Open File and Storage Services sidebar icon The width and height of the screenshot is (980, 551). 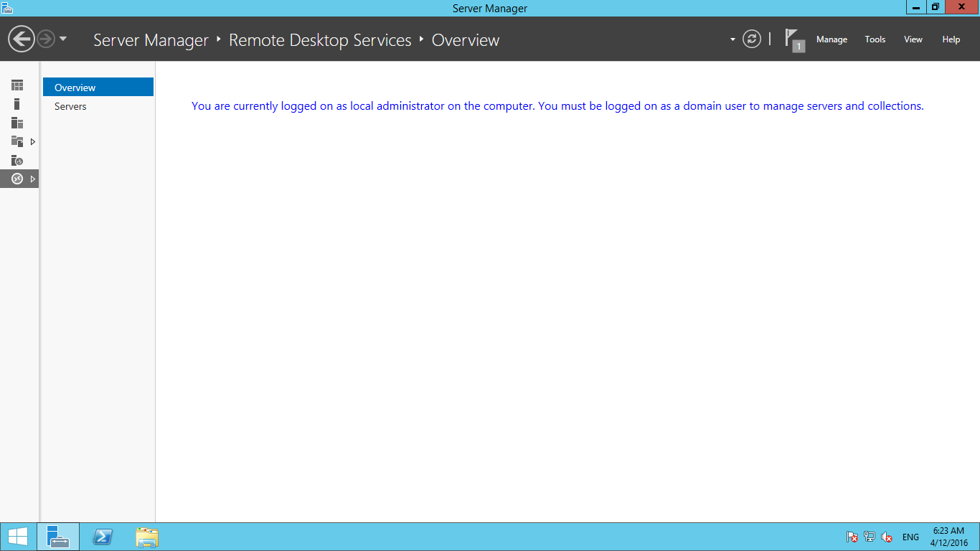tap(17, 141)
